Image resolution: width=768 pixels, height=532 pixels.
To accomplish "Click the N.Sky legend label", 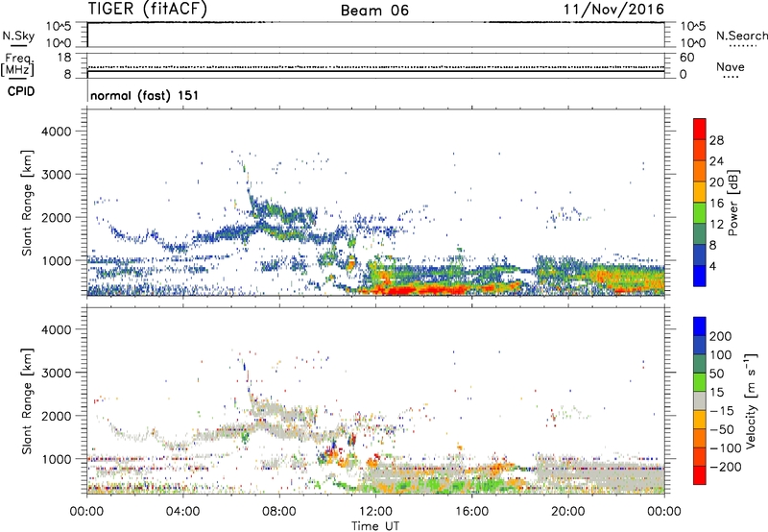I will point(18,36).
